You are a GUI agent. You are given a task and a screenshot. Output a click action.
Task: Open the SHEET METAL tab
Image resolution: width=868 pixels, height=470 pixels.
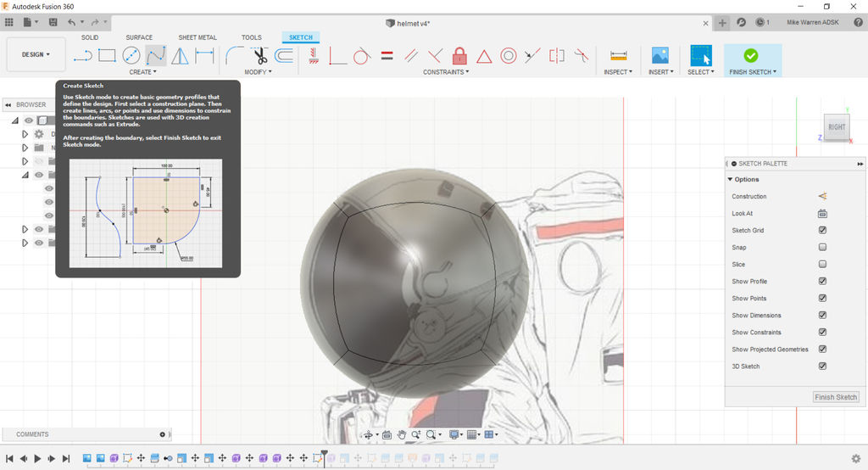click(198, 37)
